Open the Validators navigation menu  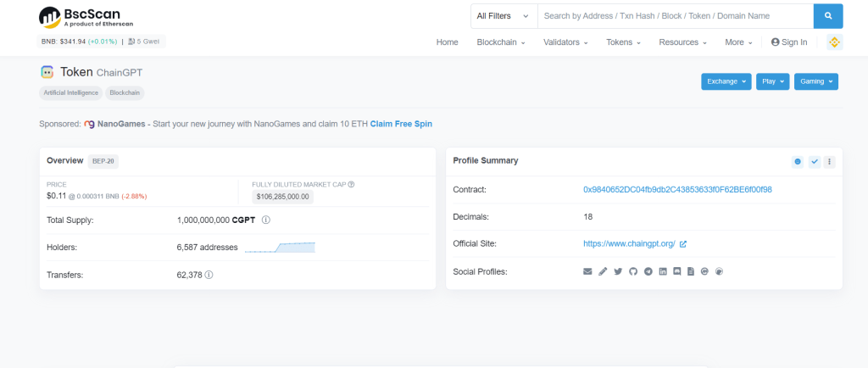(566, 42)
